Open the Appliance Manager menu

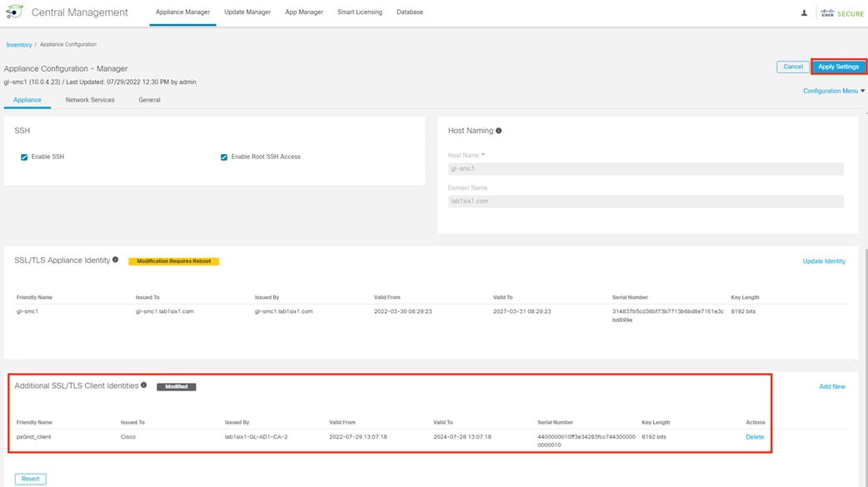[x=182, y=12]
